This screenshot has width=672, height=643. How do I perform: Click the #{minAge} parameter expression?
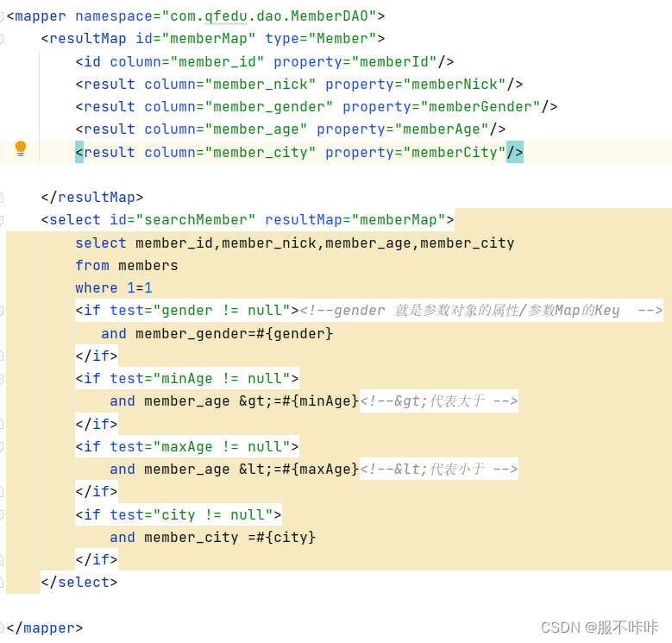[x=320, y=401]
